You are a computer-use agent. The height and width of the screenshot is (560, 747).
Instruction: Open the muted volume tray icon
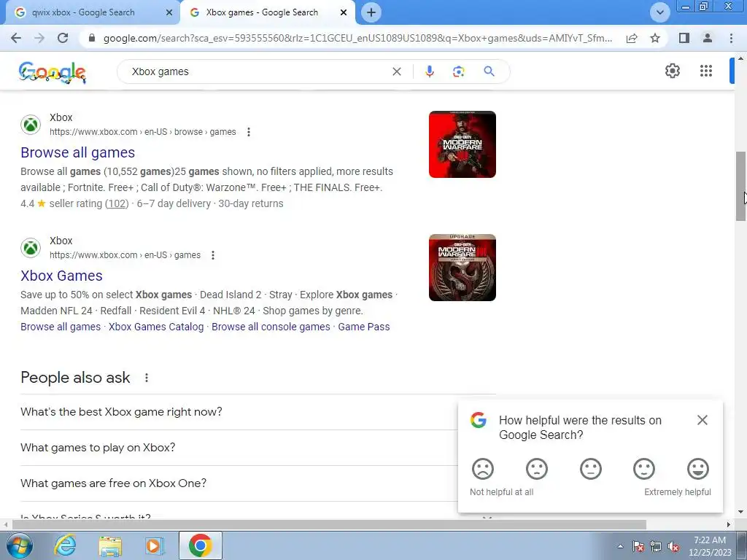tap(673, 546)
